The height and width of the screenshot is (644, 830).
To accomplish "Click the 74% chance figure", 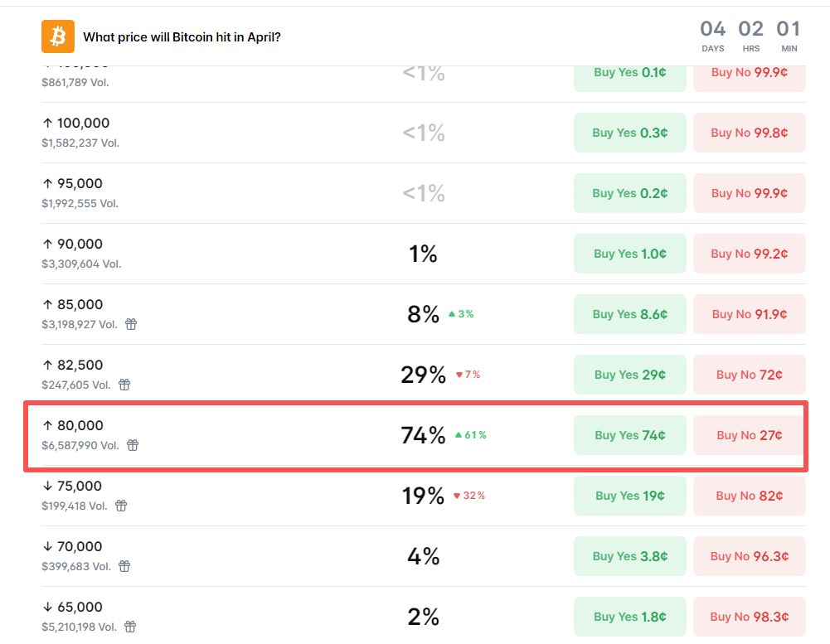I will pos(423,435).
